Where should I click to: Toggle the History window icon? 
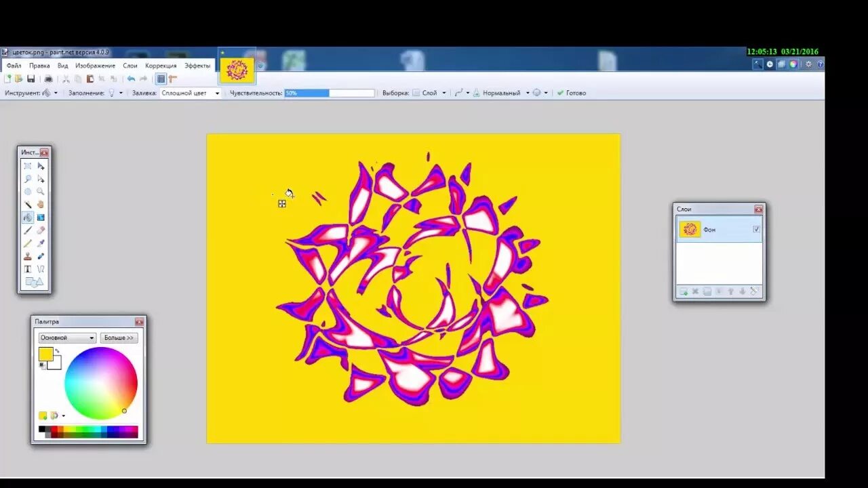(770, 64)
